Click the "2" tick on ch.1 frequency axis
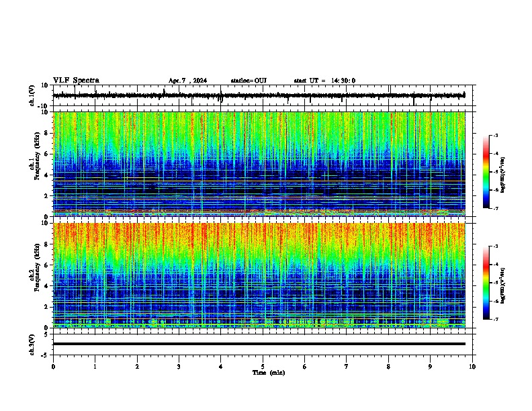The height and width of the screenshot is (411, 532). coord(46,196)
